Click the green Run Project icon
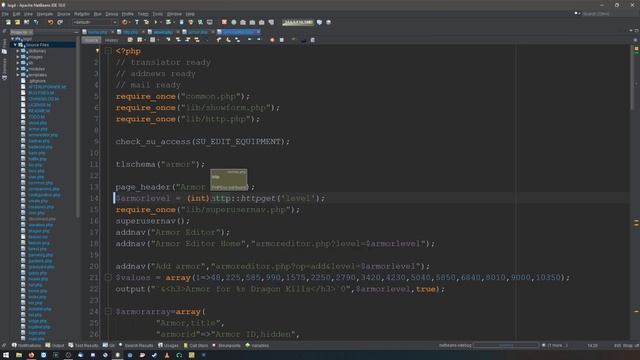 tap(156, 22)
